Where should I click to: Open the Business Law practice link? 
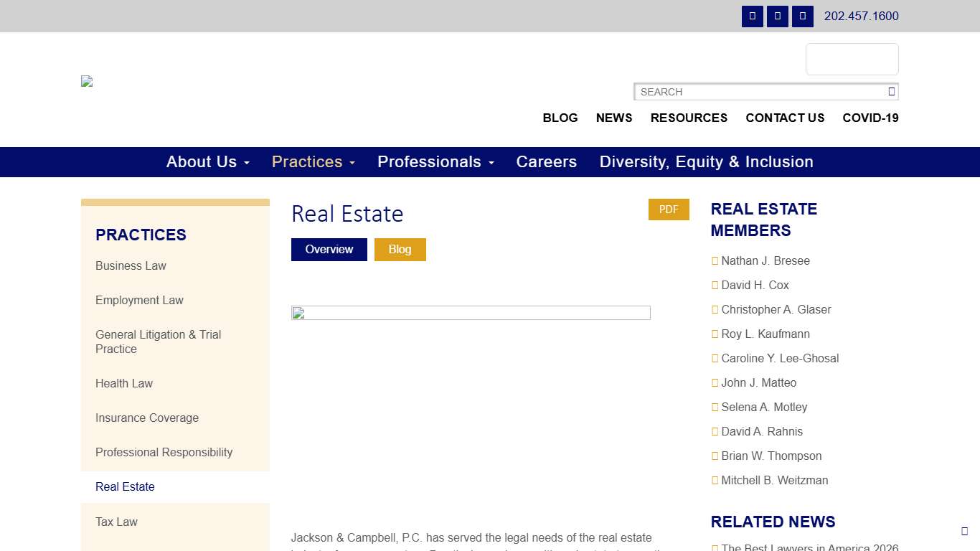click(131, 265)
